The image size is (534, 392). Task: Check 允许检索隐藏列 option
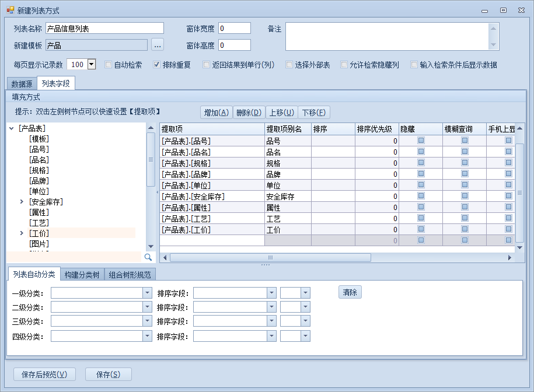(344, 65)
